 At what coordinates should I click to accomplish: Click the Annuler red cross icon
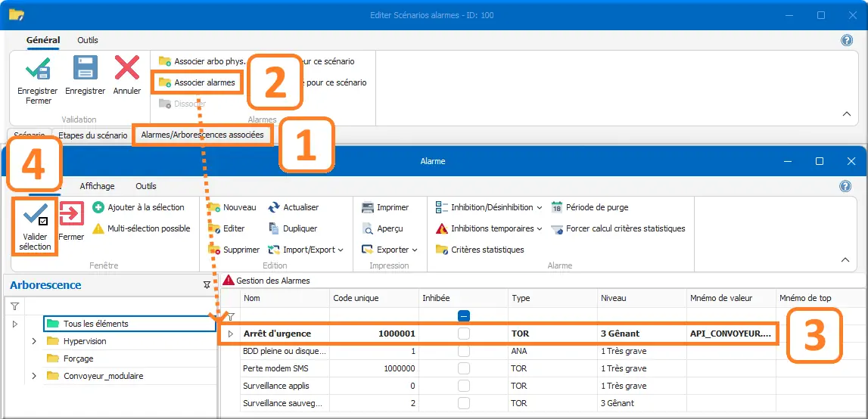[127, 67]
